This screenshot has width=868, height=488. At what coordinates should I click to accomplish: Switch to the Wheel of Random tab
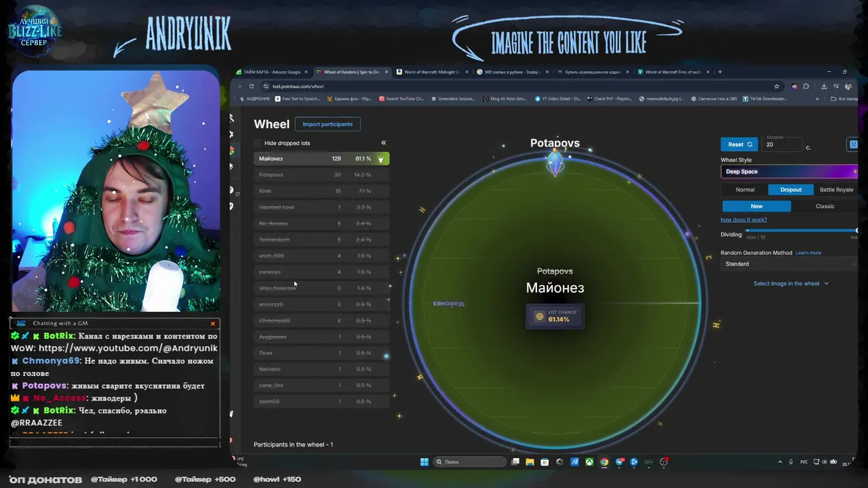(351, 72)
